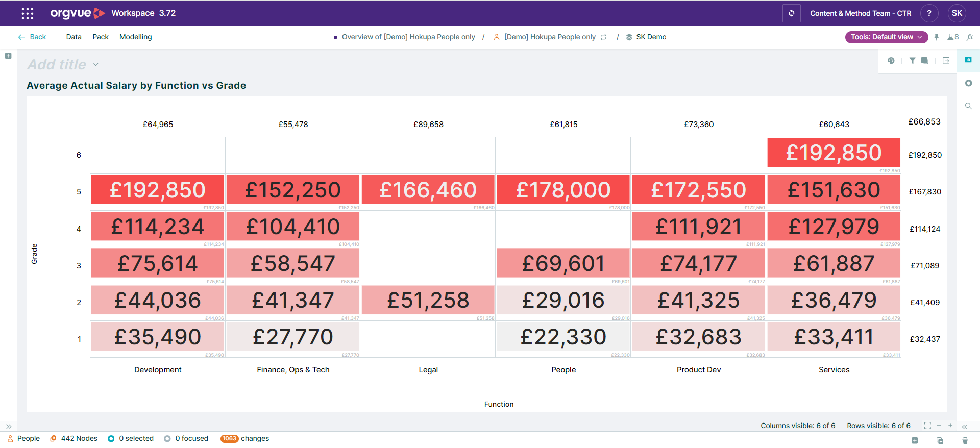Click the refresh sync icon in header
This screenshot has height=448, width=980.
[791, 13]
